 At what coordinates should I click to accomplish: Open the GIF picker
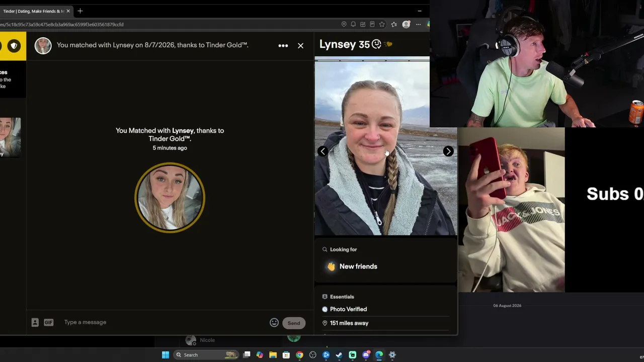(48, 323)
